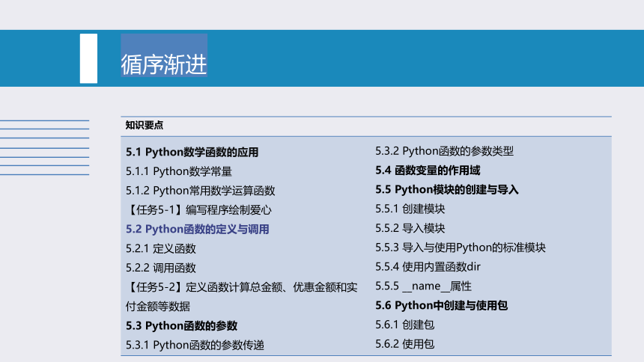Select the slide title 循序渐进
The height and width of the screenshot is (362, 644).
pos(163,64)
